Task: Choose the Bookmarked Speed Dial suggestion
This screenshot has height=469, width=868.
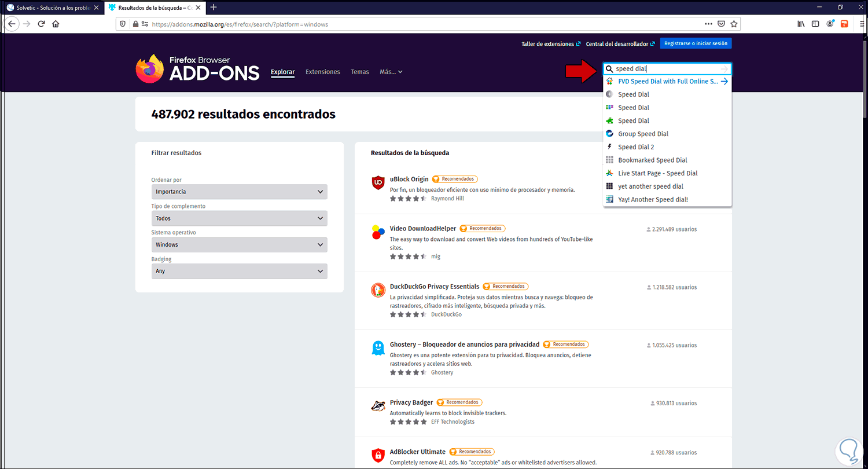Action: point(667,160)
